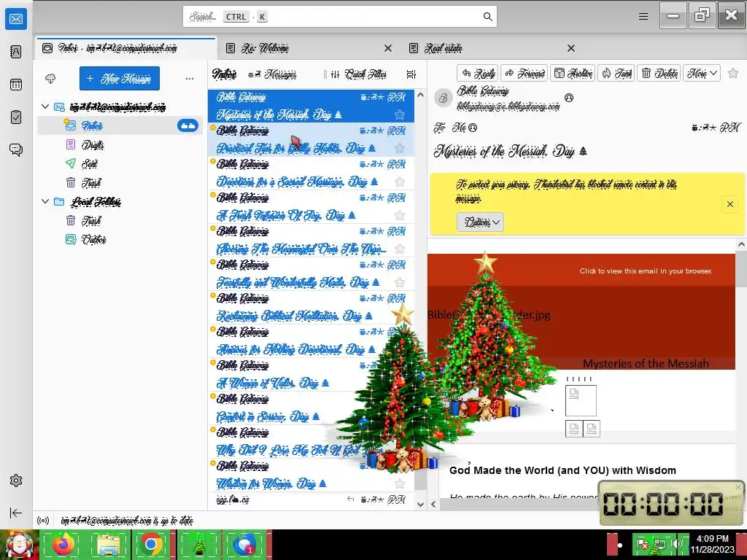Close the Real estate tab
The width and height of the screenshot is (747, 560).
coord(570,48)
